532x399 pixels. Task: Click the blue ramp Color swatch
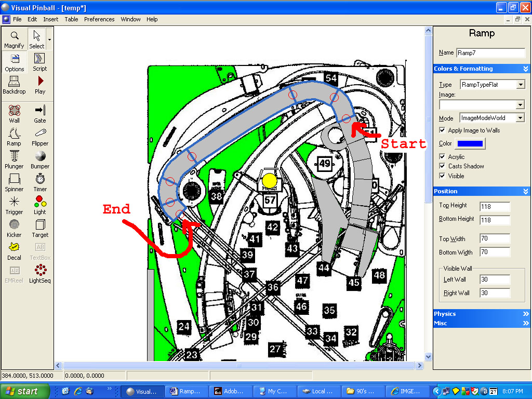click(x=470, y=144)
